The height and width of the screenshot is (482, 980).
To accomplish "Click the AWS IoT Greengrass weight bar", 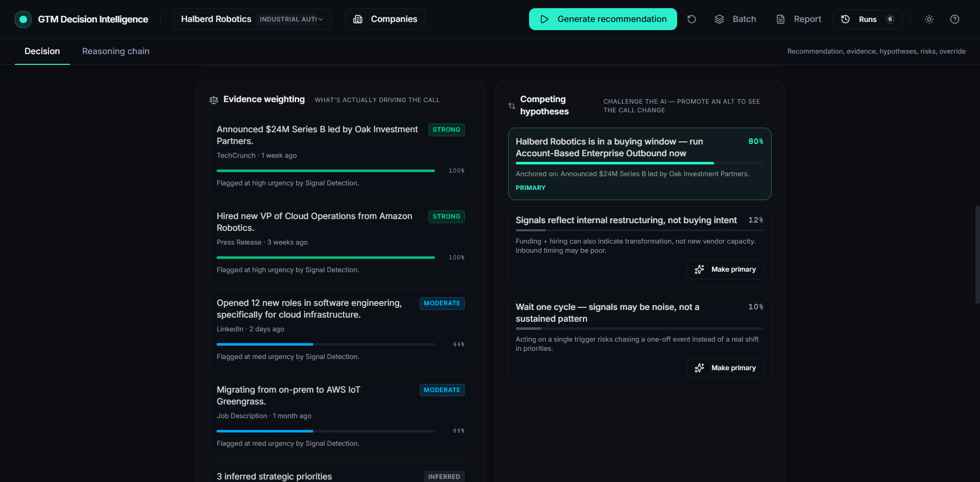I will pyautogui.click(x=326, y=431).
